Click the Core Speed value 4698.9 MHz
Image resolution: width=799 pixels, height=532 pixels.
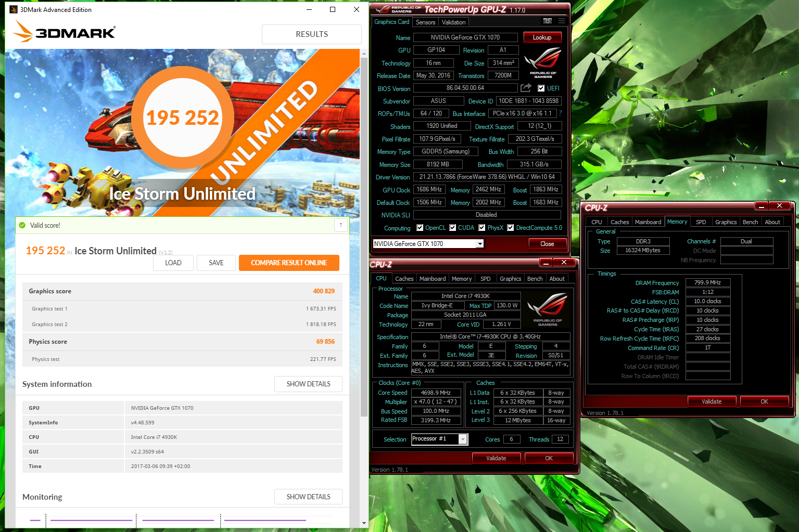click(x=436, y=393)
